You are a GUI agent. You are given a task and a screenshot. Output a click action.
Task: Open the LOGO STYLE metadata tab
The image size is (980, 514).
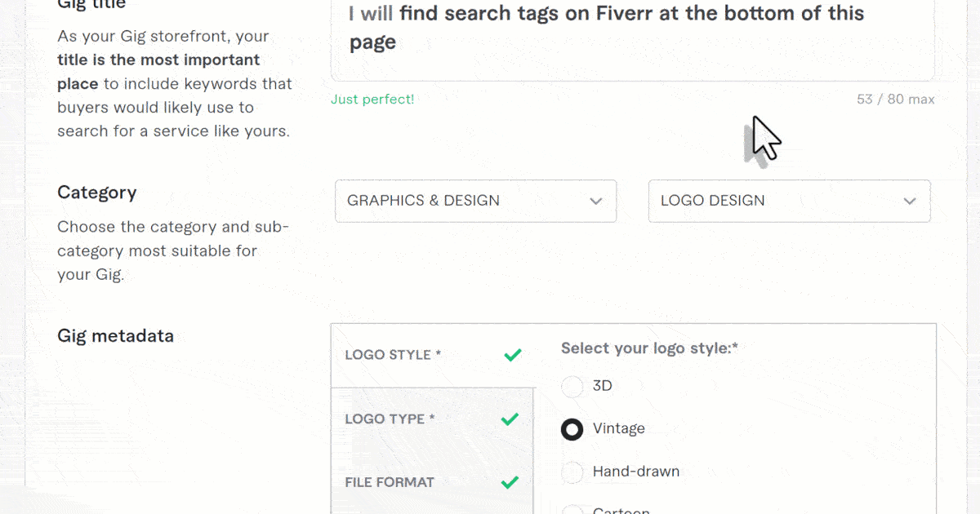(x=392, y=355)
